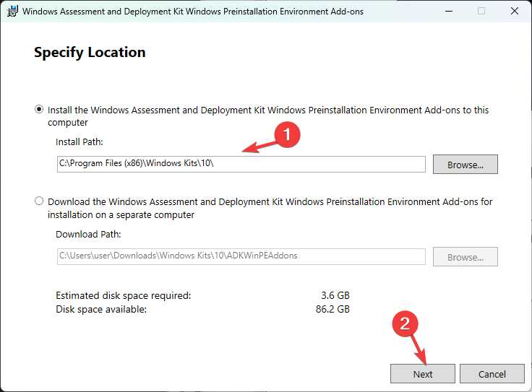Click the Disk space available label
The image size is (532, 392).
tap(101, 309)
